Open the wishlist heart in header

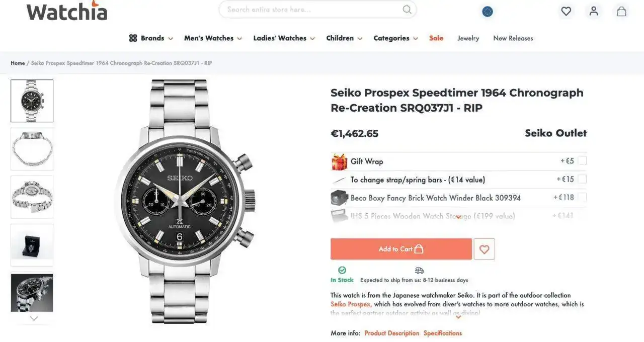pyautogui.click(x=566, y=11)
